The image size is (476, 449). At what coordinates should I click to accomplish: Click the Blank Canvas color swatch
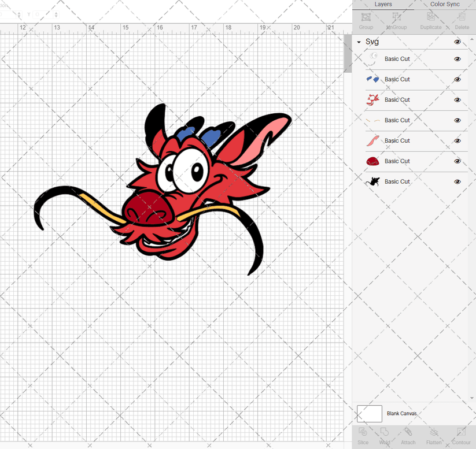click(370, 414)
